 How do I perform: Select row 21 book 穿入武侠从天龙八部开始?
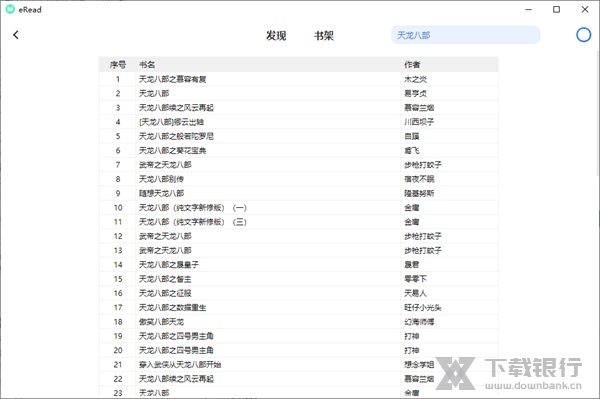point(180,365)
